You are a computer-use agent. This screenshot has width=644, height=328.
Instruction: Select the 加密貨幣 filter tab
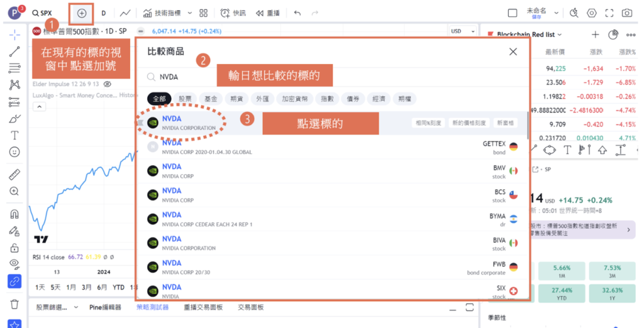[294, 99]
